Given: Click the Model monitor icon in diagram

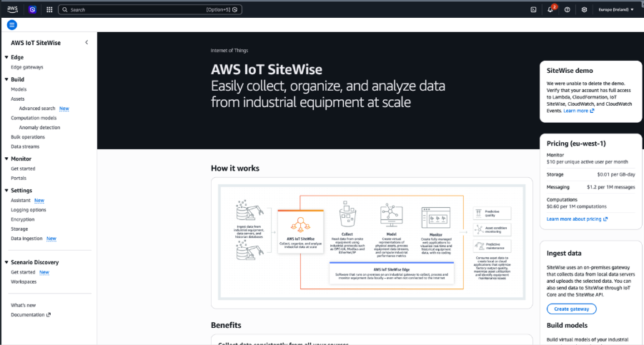Looking at the screenshot, I should point(391,215).
